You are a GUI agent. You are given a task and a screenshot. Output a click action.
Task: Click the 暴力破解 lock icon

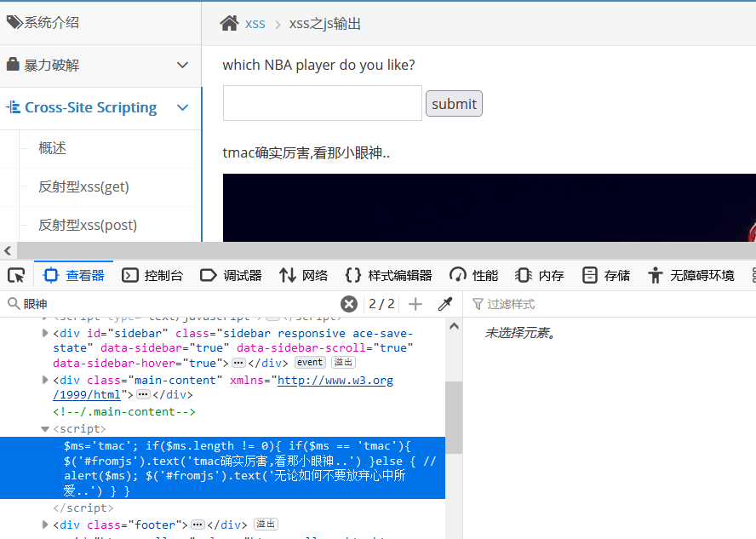13,64
